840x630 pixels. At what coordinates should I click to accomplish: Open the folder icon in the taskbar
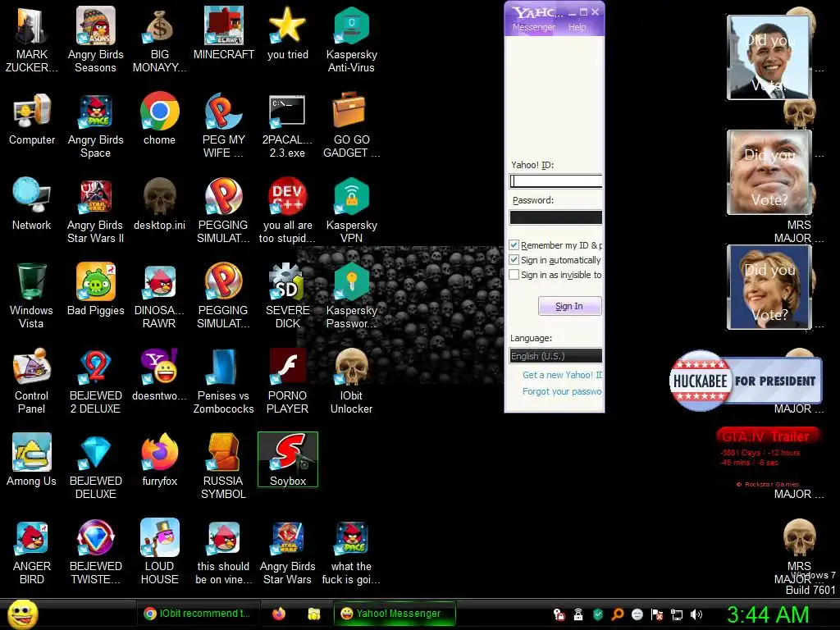pyautogui.click(x=314, y=614)
